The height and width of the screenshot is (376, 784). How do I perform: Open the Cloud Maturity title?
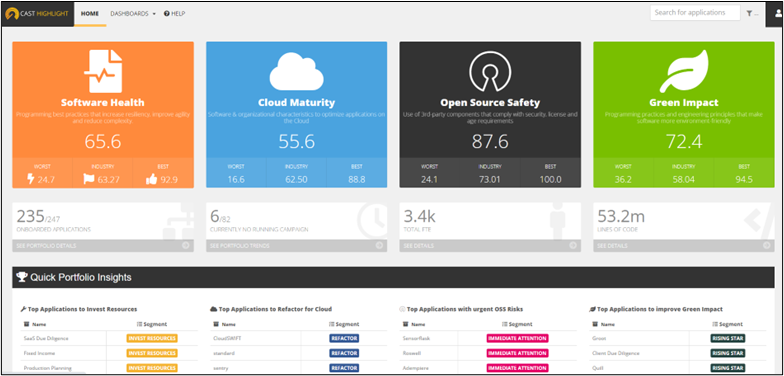pyautogui.click(x=296, y=102)
